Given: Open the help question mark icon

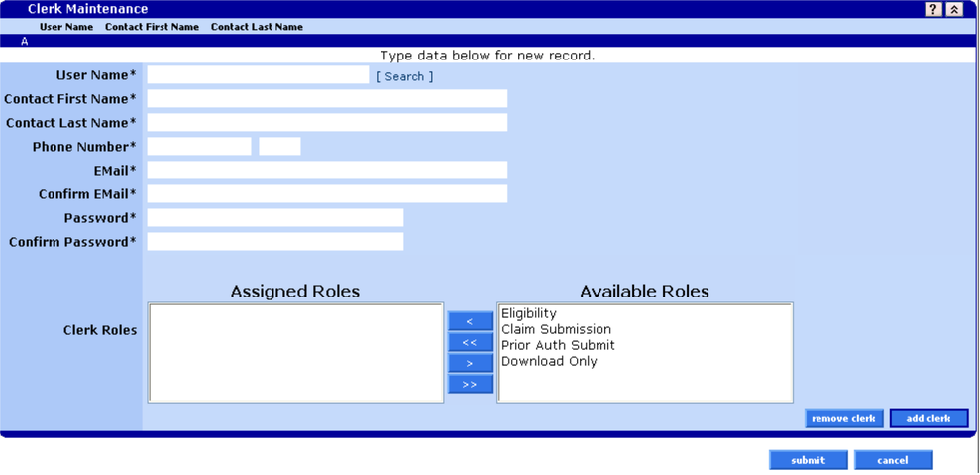Looking at the screenshot, I should coord(933,9).
